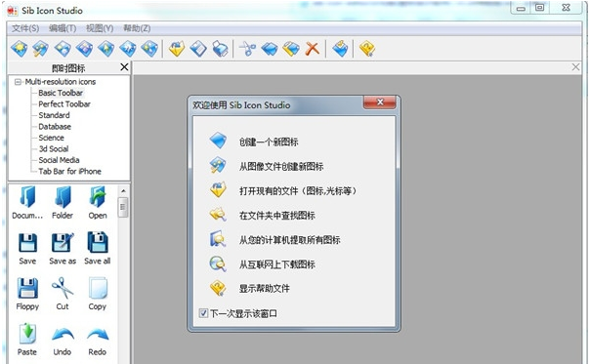Select 3d Social in the icon tree
The height and width of the screenshot is (364, 590).
(x=54, y=149)
